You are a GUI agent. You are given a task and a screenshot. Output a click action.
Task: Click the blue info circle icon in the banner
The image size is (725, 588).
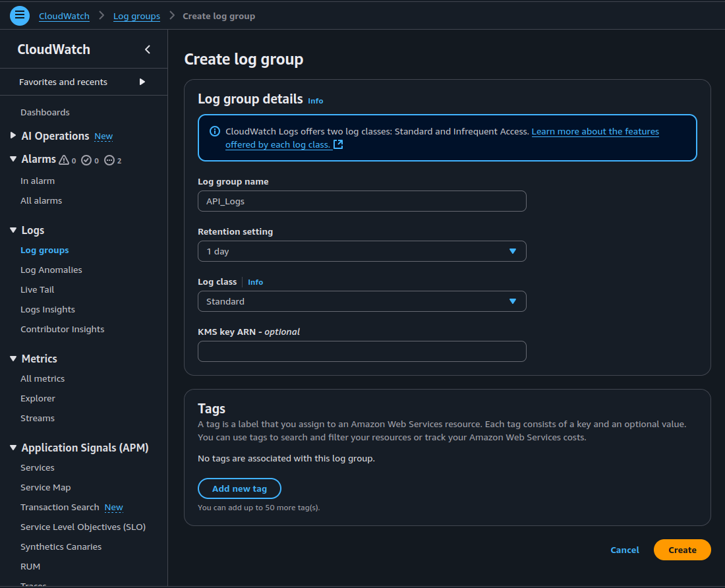coord(214,131)
